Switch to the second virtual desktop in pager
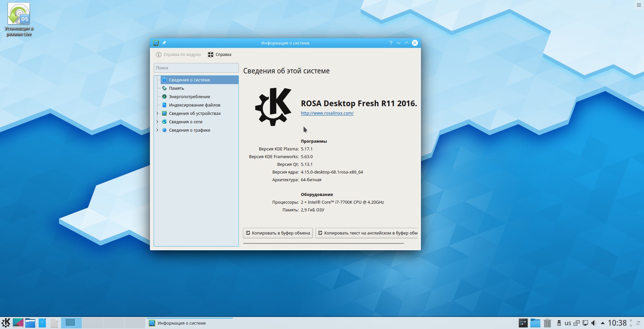The image size is (644, 329). coord(93,323)
